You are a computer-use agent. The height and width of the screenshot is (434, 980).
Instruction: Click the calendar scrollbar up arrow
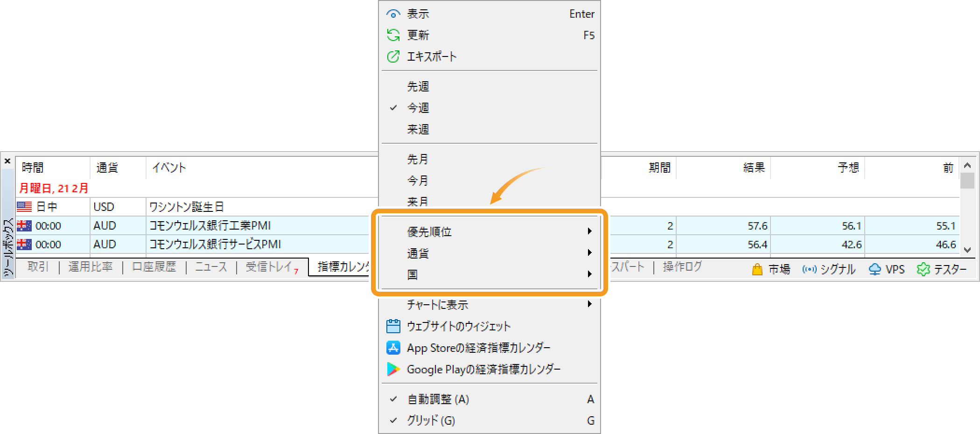pyautogui.click(x=967, y=165)
